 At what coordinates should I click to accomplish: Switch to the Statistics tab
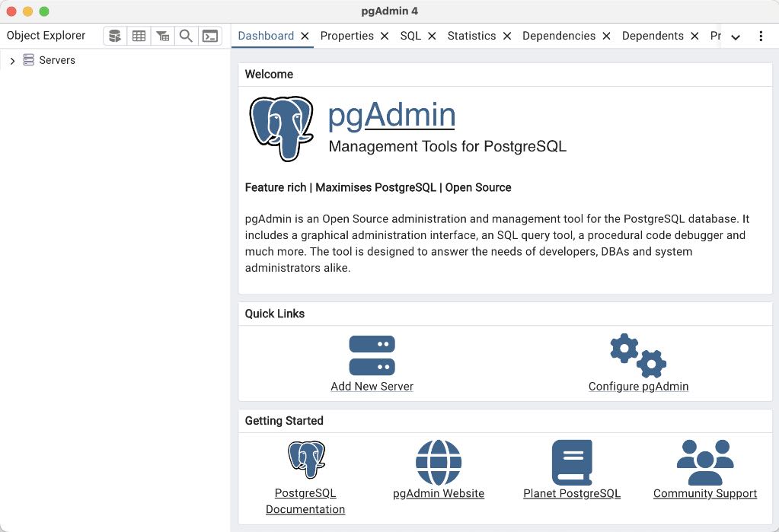(x=471, y=35)
